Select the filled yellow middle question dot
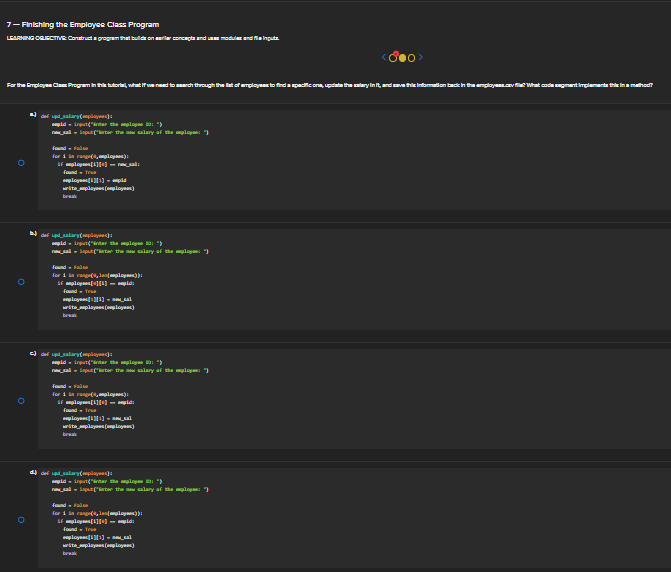 tap(402, 58)
